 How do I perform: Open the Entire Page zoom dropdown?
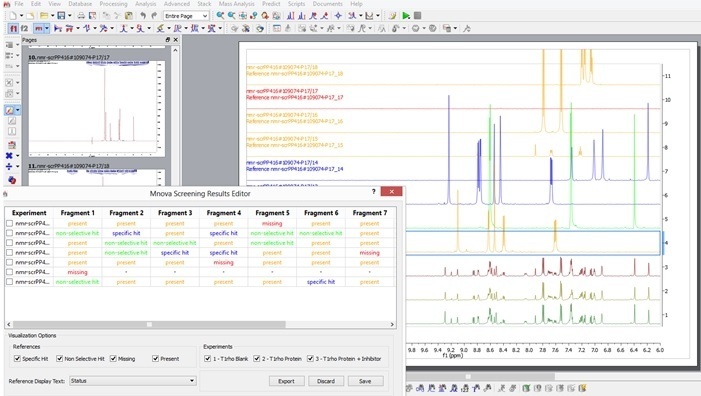186,16
